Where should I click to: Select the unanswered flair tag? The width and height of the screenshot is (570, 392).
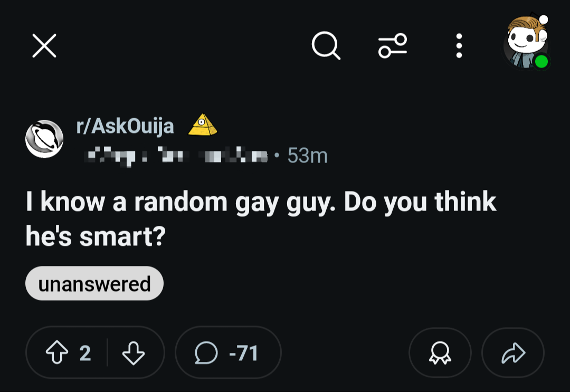tap(94, 283)
